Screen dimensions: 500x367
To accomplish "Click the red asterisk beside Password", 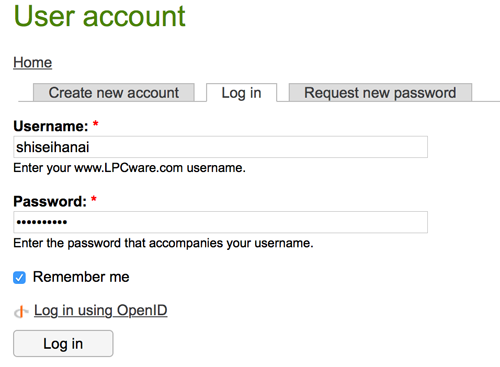I will coord(94,199).
